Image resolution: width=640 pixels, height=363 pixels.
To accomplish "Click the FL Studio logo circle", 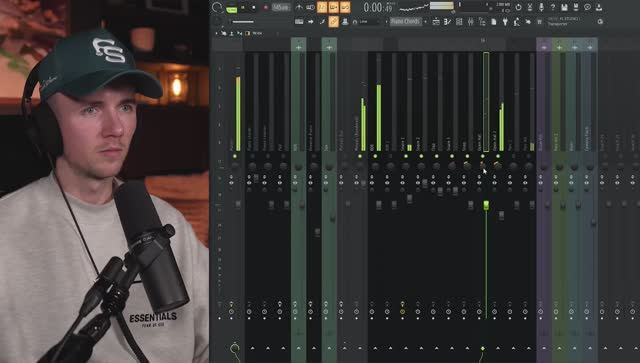I will 217,7.
